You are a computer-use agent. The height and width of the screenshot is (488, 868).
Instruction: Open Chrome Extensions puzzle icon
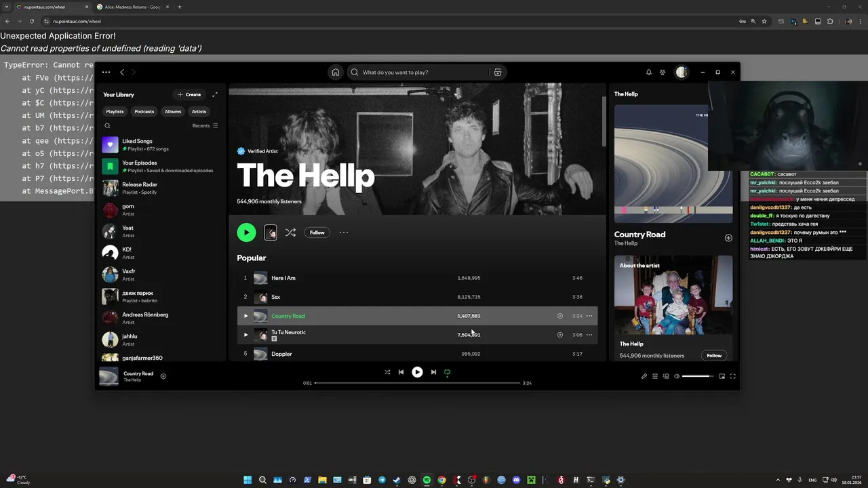tap(830, 21)
